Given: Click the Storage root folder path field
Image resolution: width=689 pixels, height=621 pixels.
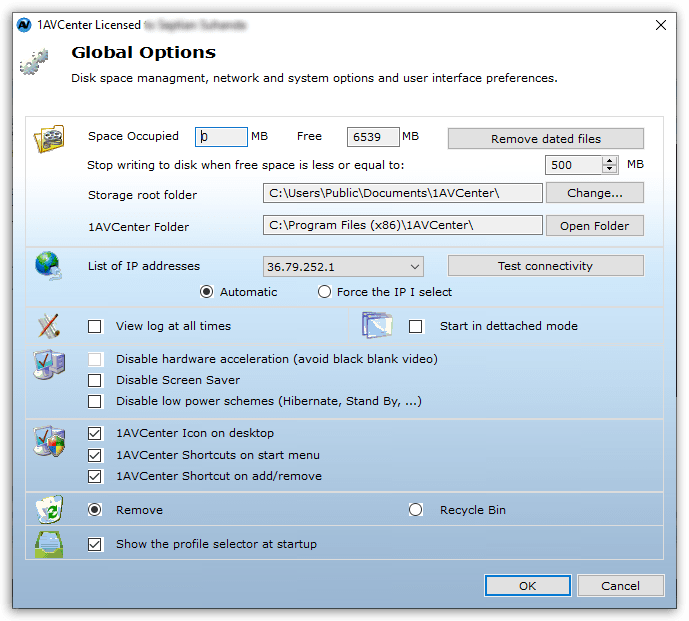Looking at the screenshot, I should click(403, 193).
